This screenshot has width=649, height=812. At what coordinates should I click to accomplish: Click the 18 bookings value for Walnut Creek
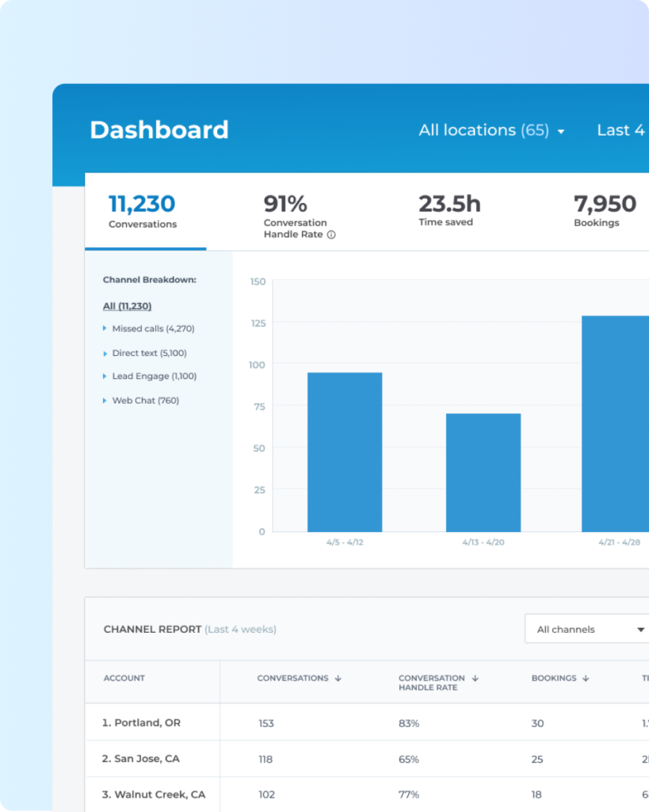coord(536,795)
